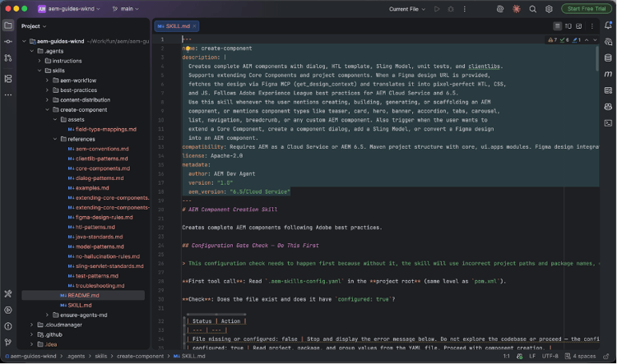Click the Run button in toolbar

(437, 9)
